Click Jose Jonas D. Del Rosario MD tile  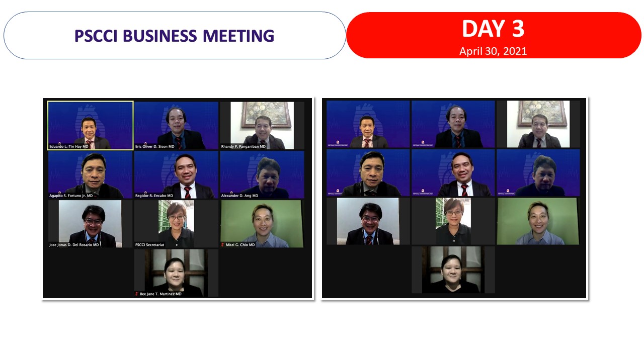[91, 224]
